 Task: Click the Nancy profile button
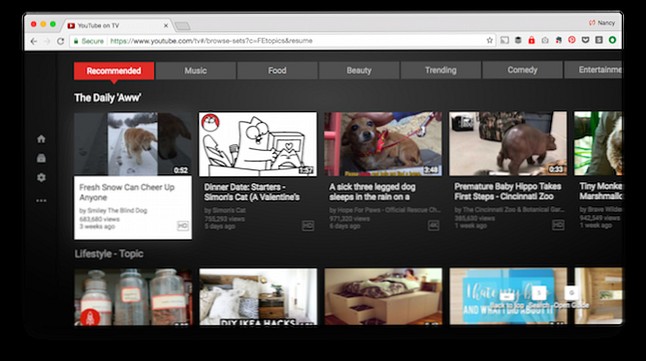tap(602, 23)
